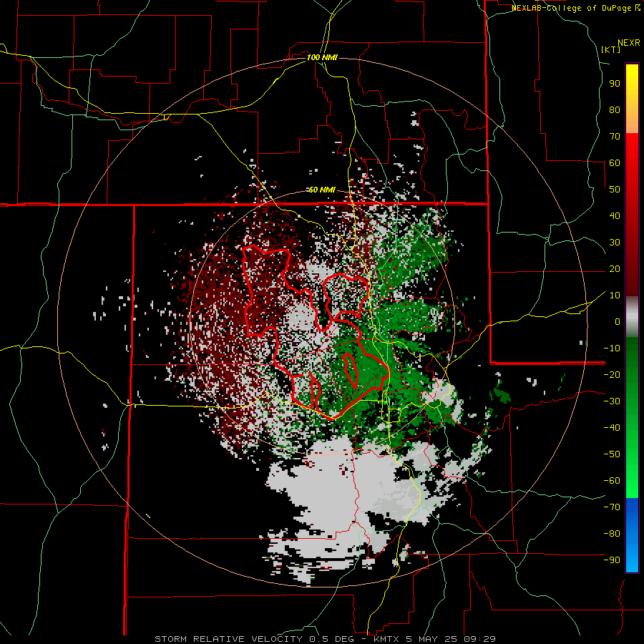Click the 'KMTX' radar site identifier
This screenshot has height=644, width=644.
pos(388,639)
